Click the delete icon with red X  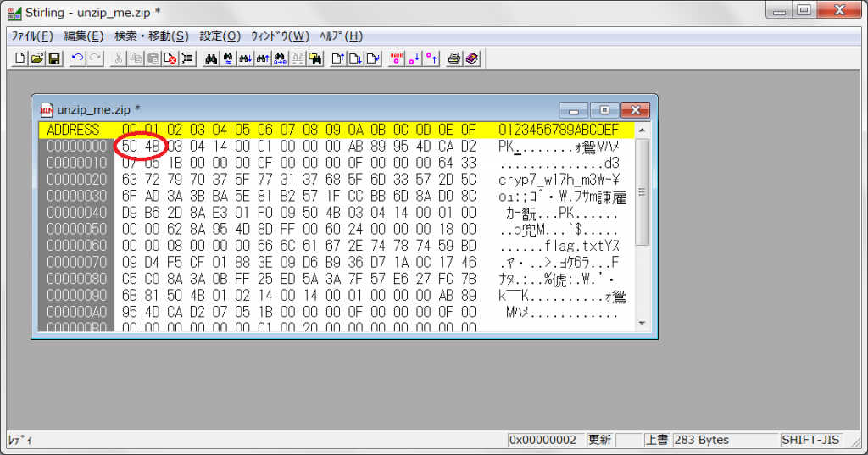click(170, 58)
